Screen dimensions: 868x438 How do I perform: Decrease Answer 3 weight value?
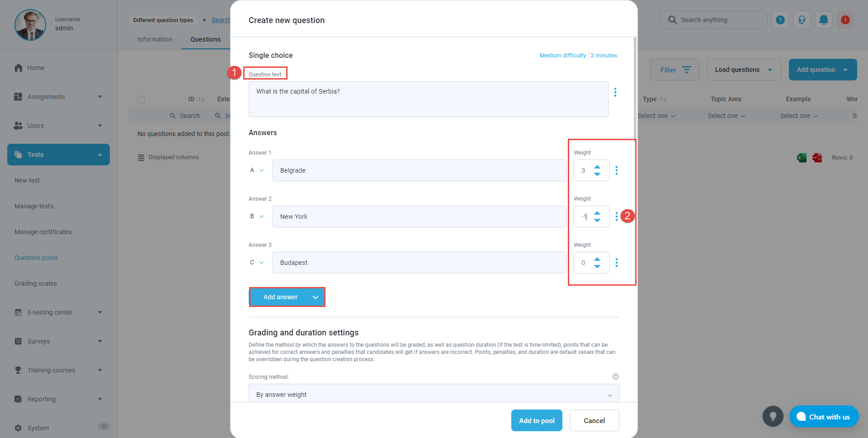(597, 267)
